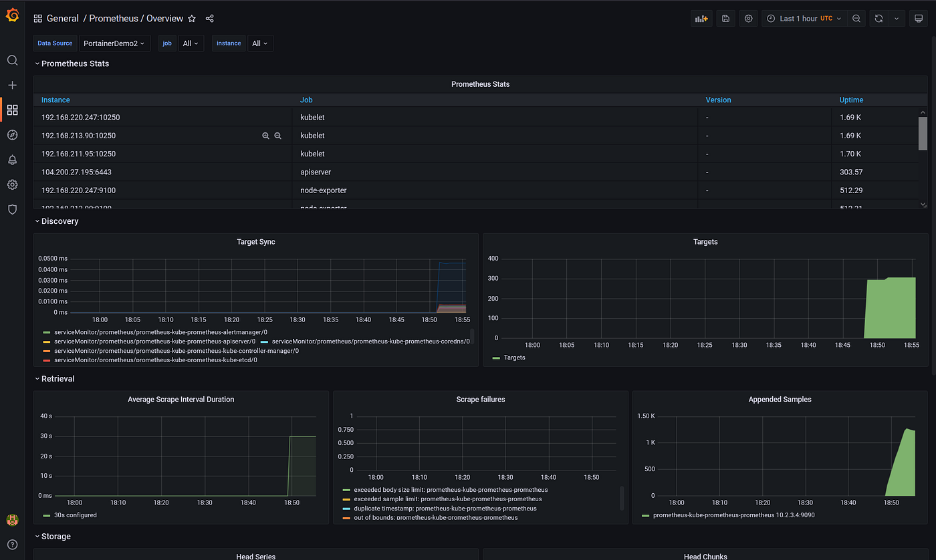Open dashboard settings via the gear icon
Image resolution: width=936 pixels, height=560 pixels.
(x=748, y=18)
